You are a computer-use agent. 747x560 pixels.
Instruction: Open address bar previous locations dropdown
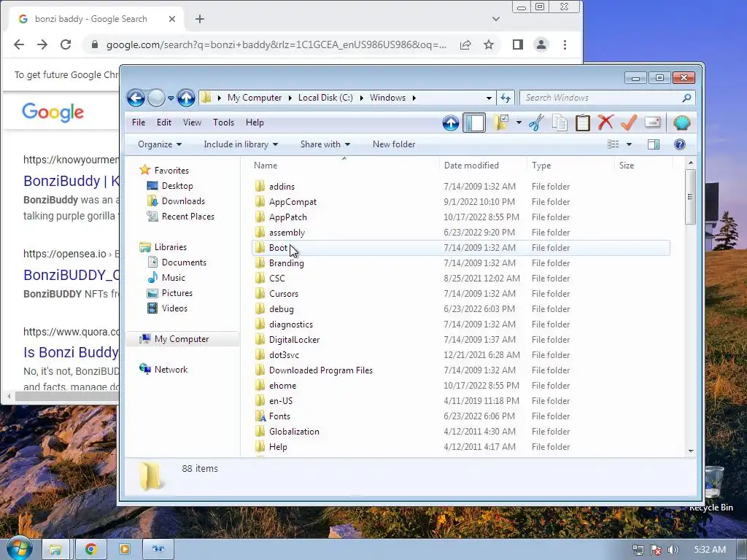(x=489, y=98)
